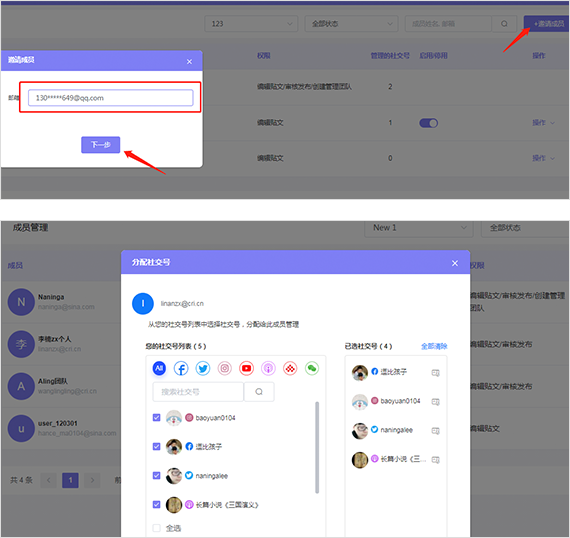The width and height of the screenshot is (570, 538).
Task: Filter social accounts by Twitter icon
Action: (x=203, y=369)
